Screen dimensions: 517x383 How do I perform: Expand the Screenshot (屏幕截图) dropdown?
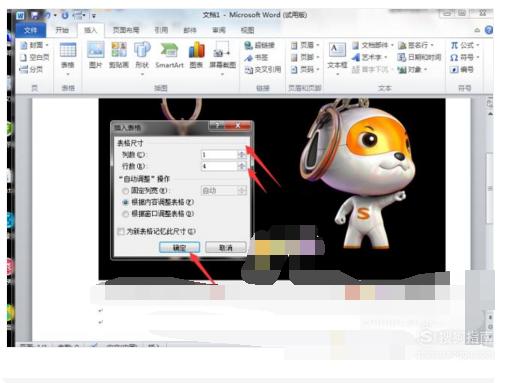(222, 74)
